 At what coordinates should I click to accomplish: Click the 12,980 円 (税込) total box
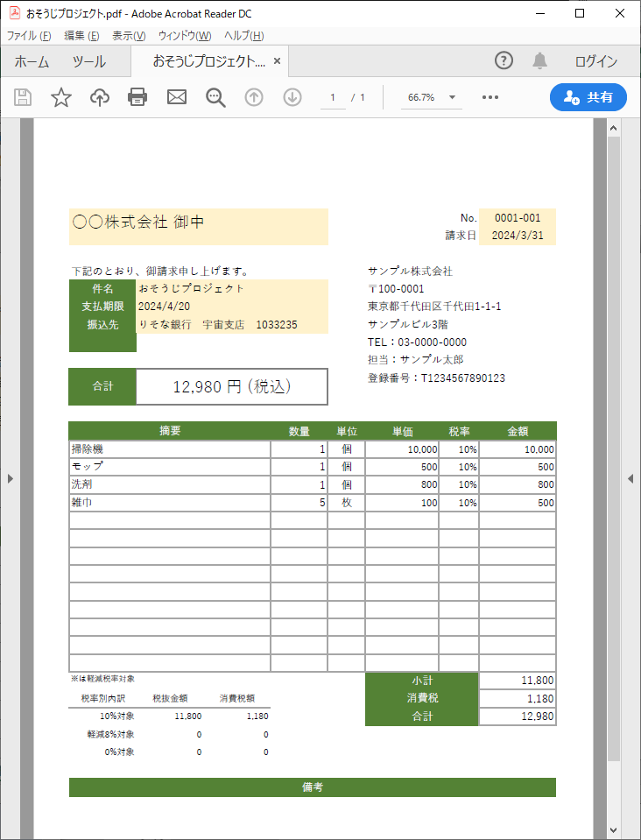(x=231, y=386)
